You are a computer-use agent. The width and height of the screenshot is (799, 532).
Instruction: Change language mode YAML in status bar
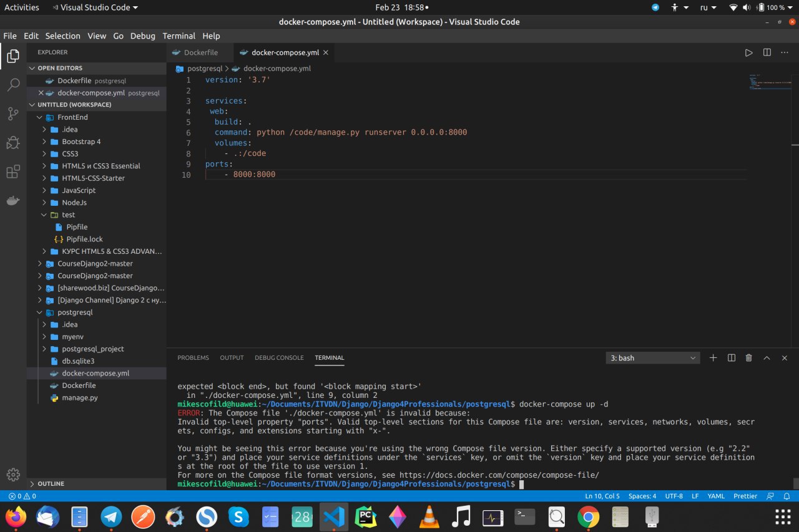[716, 496]
